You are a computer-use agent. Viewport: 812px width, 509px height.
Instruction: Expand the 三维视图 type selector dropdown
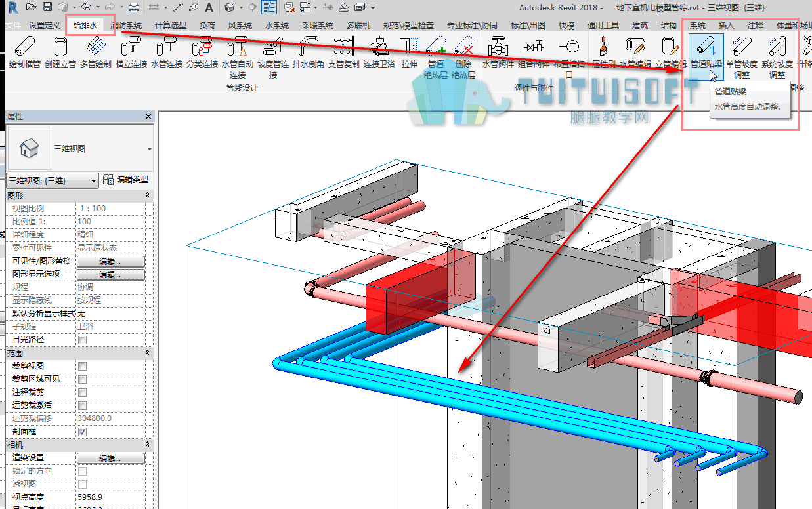(150, 149)
